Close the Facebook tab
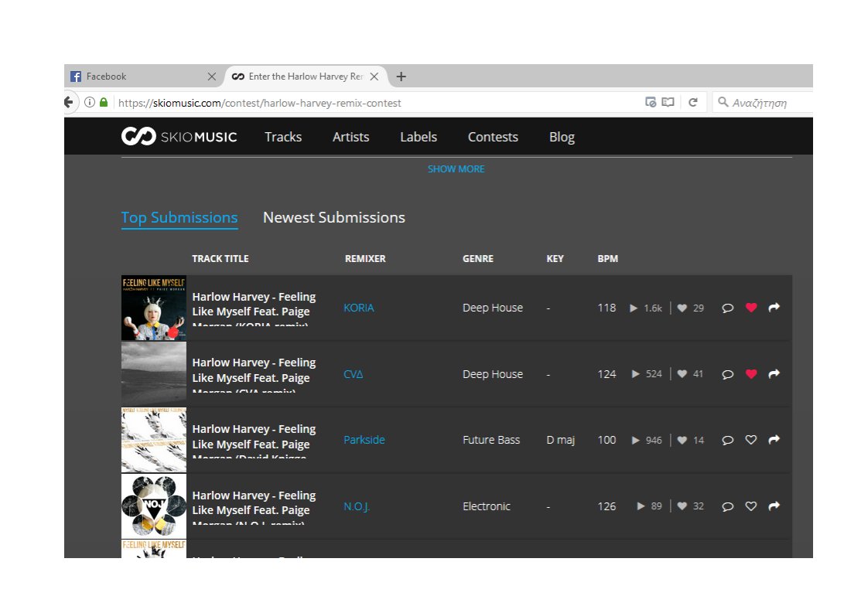The width and height of the screenshot is (868, 613). tap(211, 77)
